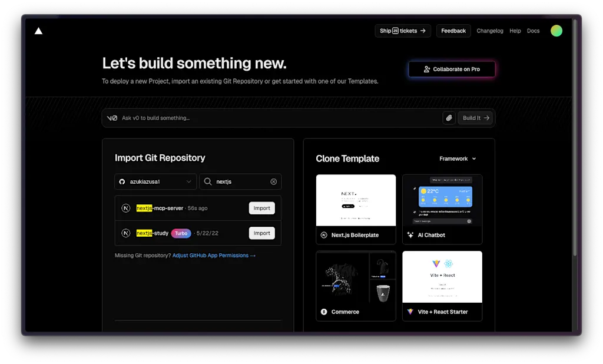603x364 pixels.
Task: Clear the nextjs search field
Action: (273, 181)
